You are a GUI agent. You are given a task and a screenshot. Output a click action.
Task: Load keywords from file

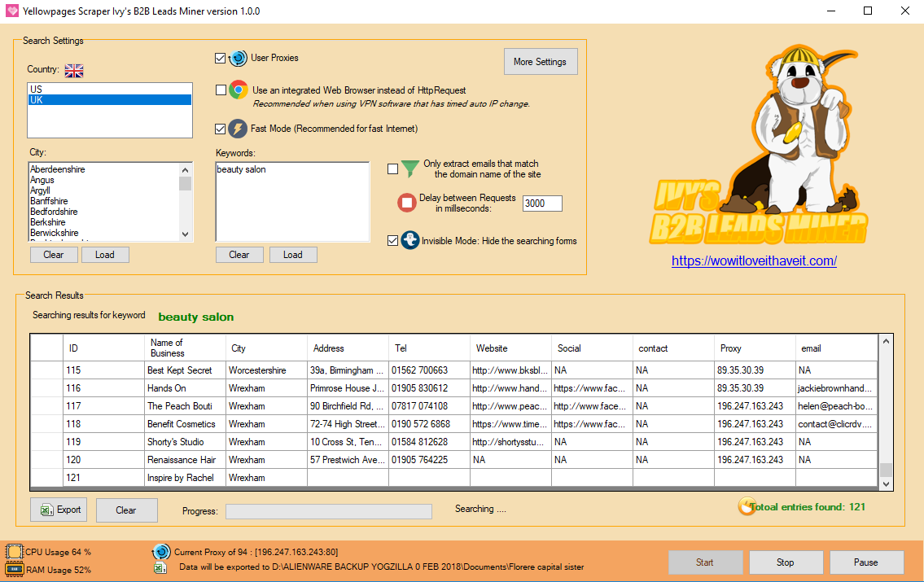pos(293,255)
